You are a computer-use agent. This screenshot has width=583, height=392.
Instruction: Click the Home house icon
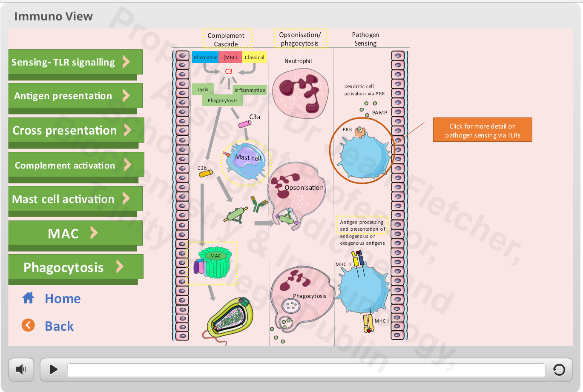tap(28, 298)
